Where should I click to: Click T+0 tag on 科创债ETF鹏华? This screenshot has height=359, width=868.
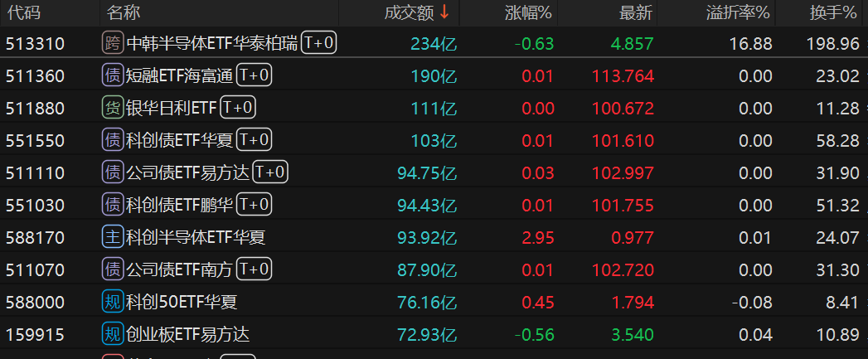pyautogui.click(x=254, y=205)
